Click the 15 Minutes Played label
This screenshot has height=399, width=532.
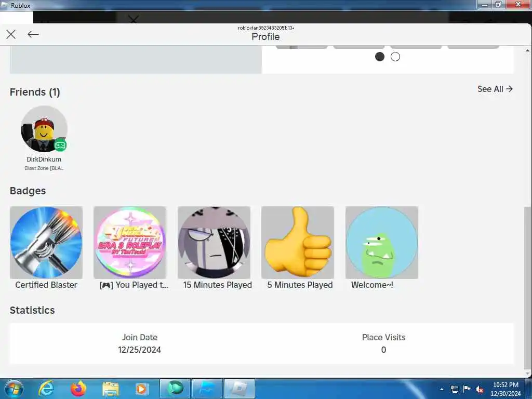[218, 285]
